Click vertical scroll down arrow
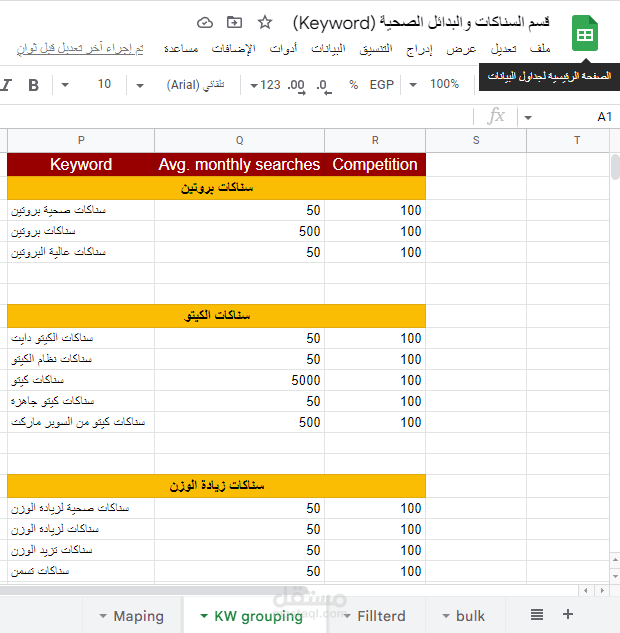Viewport: 620px width, 633px height. (x=615, y=576)
